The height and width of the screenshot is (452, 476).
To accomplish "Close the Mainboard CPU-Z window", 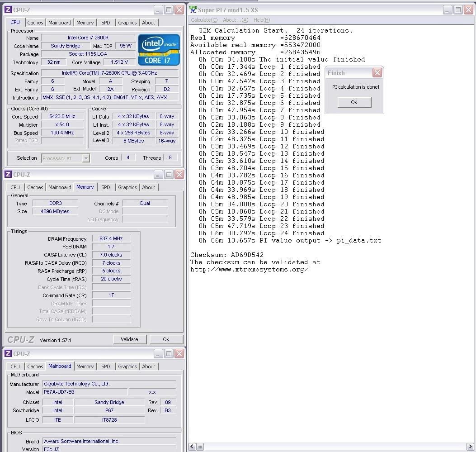I will [x=179, y=353].
